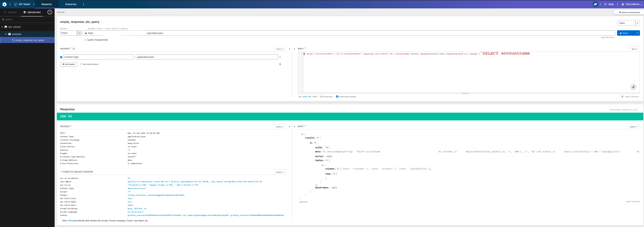Click the Send button
Viewport: 644px width, 227px height.
[626, 33]
